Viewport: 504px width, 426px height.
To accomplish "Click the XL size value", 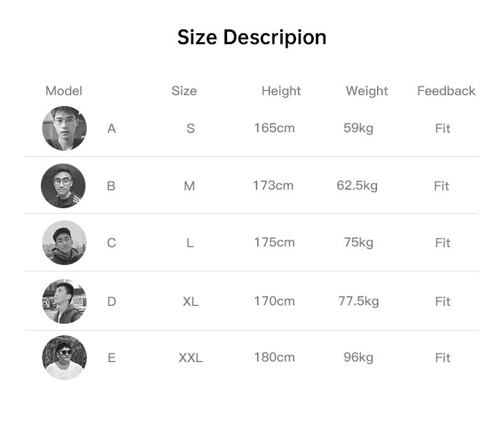I will click(x=190, y=301).
